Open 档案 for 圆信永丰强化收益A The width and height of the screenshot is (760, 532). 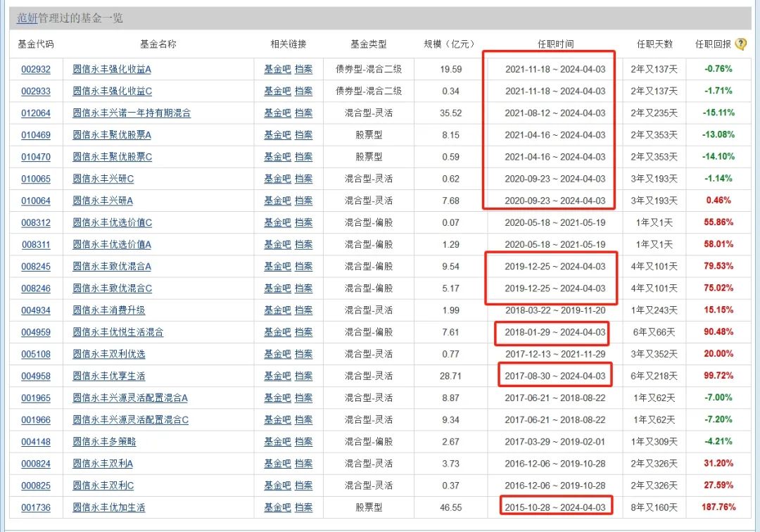click(x=304, y=69)
